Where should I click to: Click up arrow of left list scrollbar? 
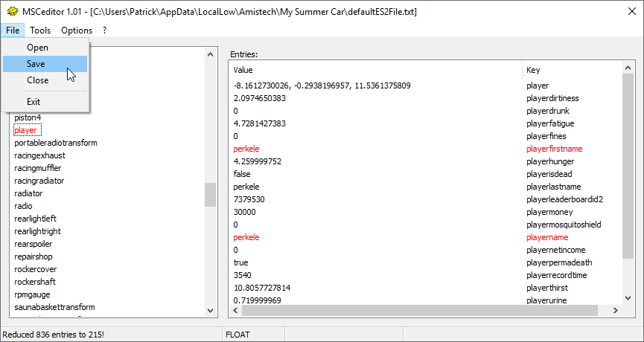coord(210,54)
